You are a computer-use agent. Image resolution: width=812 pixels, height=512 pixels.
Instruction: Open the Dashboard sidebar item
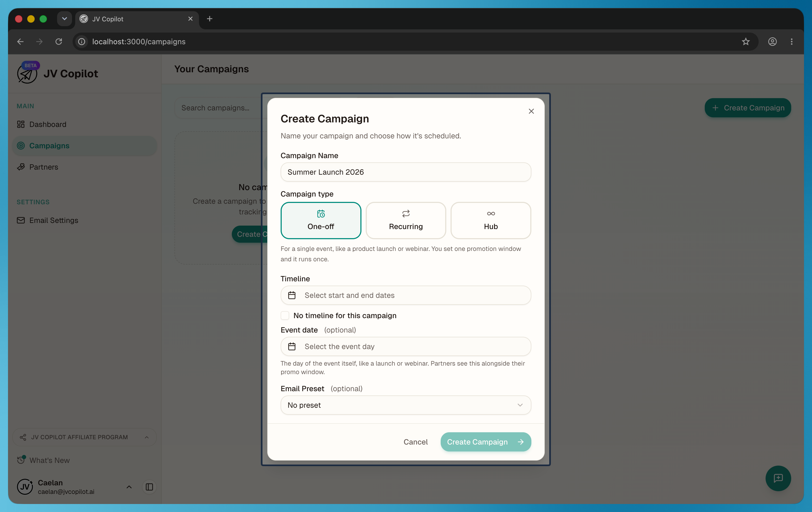(x=84, y=124)
